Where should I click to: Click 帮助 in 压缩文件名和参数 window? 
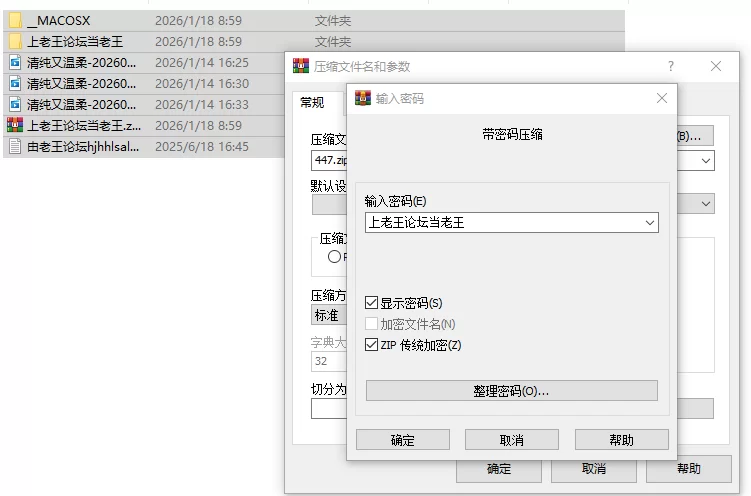(x=689, y=470)
